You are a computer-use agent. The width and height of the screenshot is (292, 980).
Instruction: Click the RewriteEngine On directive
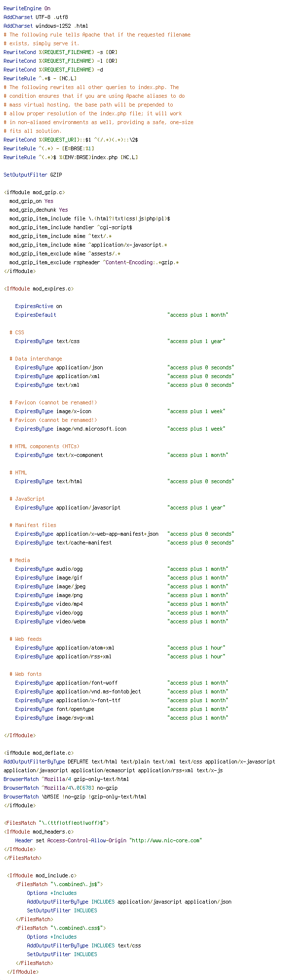pyautogui.click(x=27, y=8)
